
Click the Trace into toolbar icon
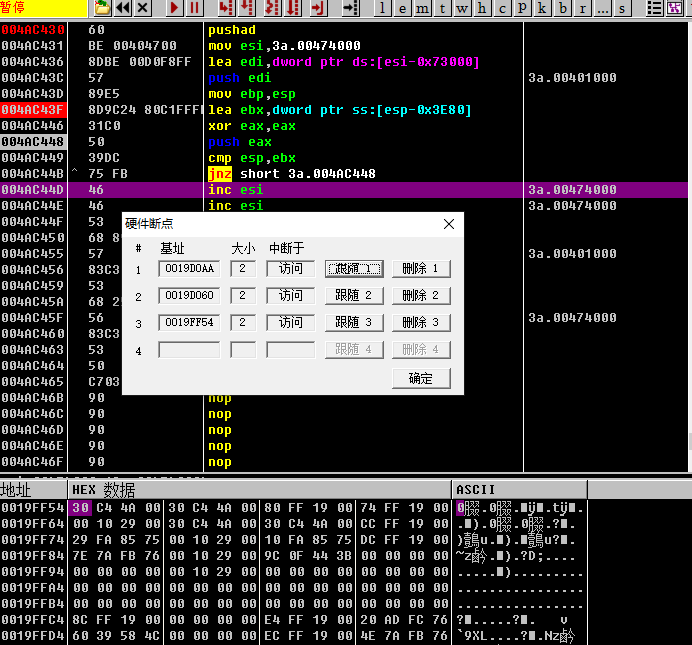coord(272,8)
